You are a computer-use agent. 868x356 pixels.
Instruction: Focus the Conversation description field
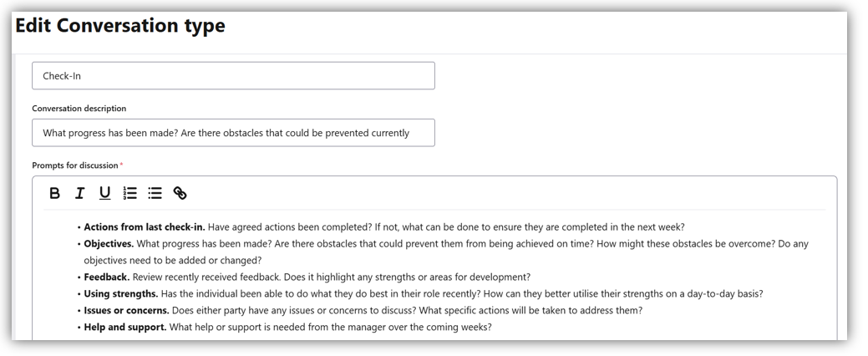click(x=233, y=133)
